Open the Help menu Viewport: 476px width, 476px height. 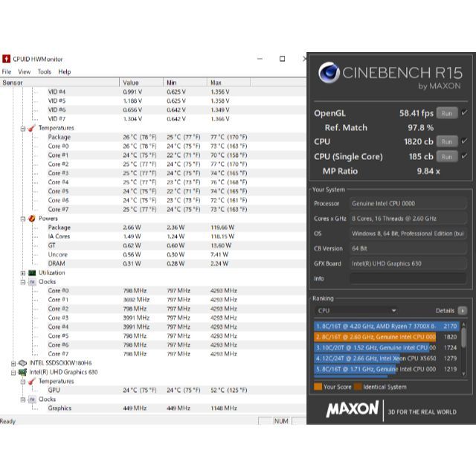pyautogui.click(x=65, y=71)
